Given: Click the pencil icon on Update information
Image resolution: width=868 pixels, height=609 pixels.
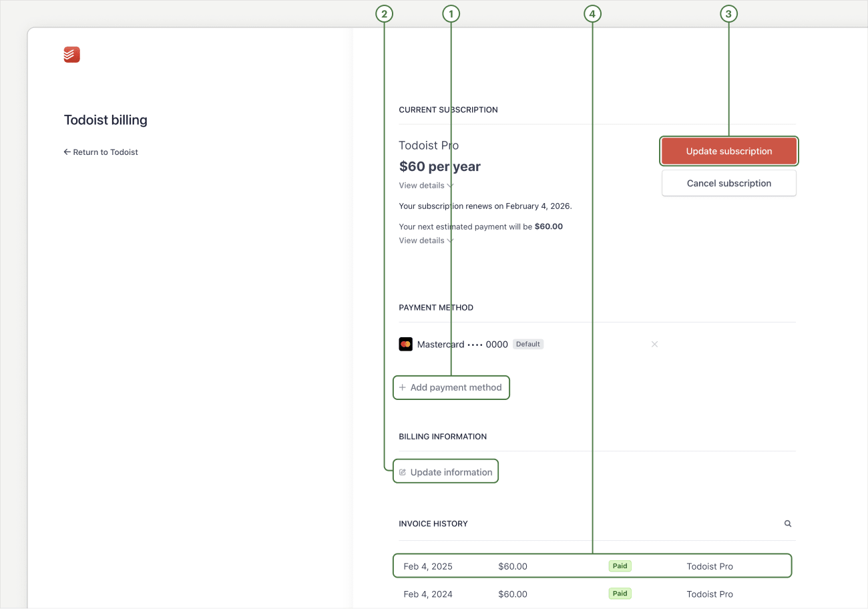Looking at the screenshot, I should point(402,471).
